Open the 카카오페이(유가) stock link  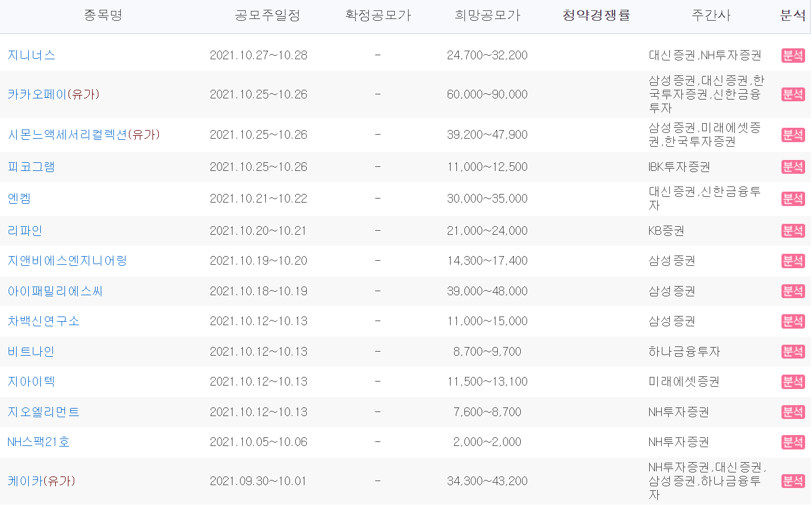[54, 94]
